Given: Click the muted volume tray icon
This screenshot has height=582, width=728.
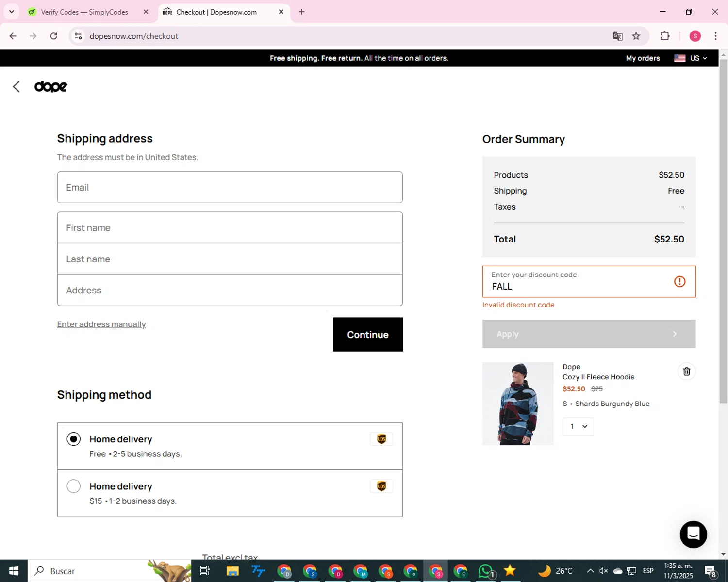Looking at the screenshot, I should pos(604,571).
